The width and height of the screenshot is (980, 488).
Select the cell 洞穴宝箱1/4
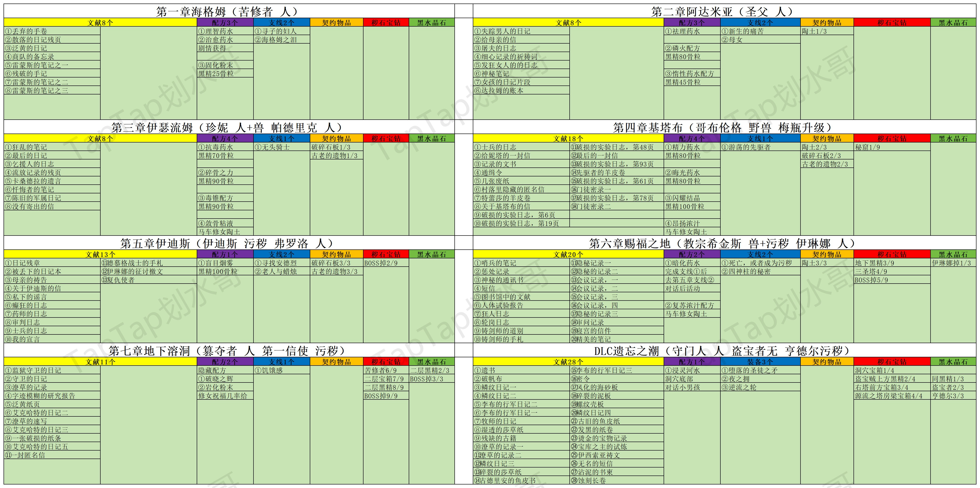coord(892,370)
